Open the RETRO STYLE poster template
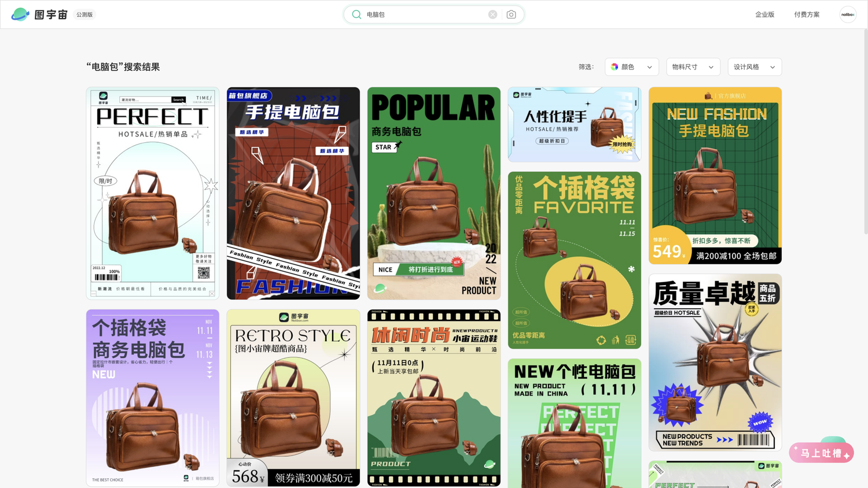Screen dimensions: 868x488 coord(293,398)
